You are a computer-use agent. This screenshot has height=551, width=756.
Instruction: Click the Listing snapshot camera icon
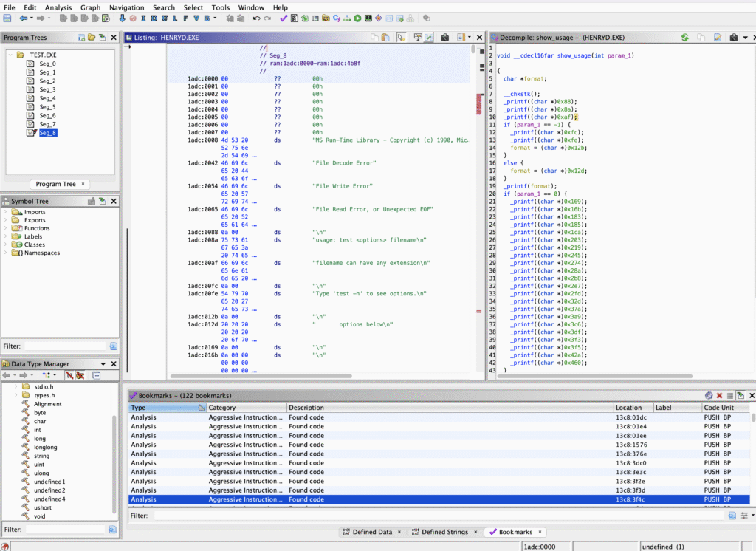click(445, 37)
